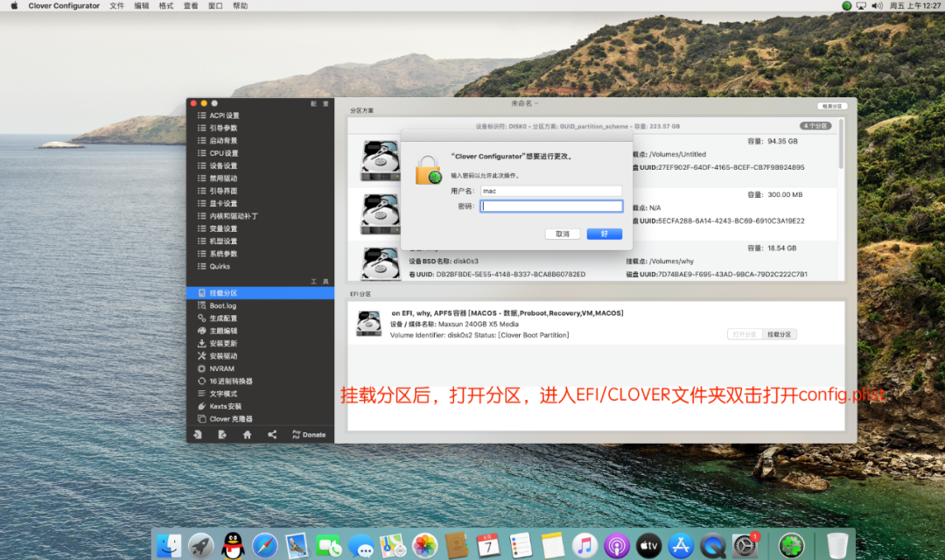Click the disk0s3 partition drive icon
Viewport: 945px width, 560px height.
tap(381, 263)
